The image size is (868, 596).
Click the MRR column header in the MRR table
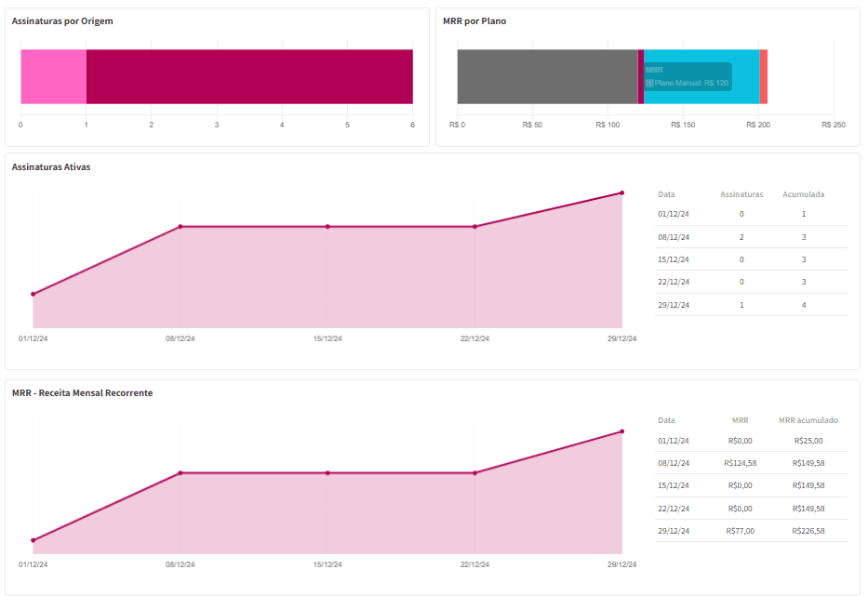pos(741,420)
